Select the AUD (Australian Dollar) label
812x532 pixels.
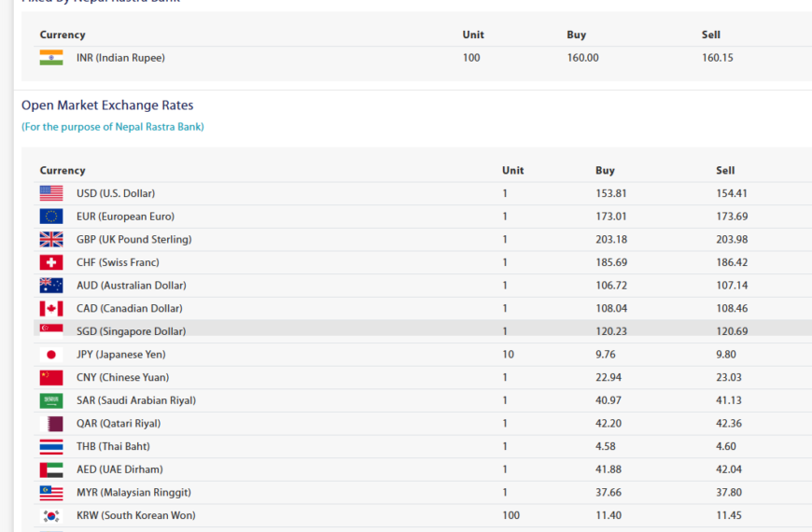pyautogui.click(x=132, y=286)
